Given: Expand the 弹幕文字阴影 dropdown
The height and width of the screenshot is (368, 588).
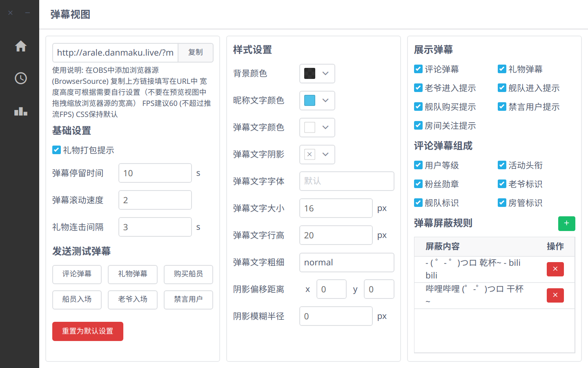Looking at the screenshot, I should tap(325, 155).
